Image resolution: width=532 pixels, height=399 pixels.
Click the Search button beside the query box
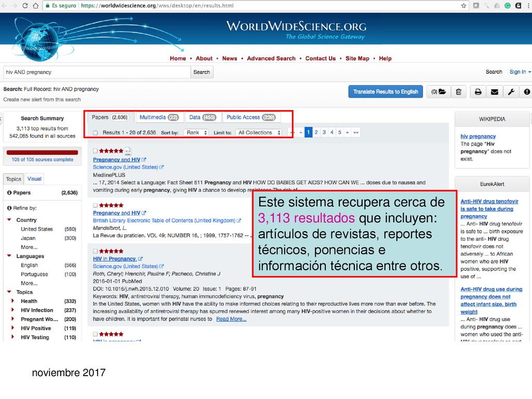point(202,72)
